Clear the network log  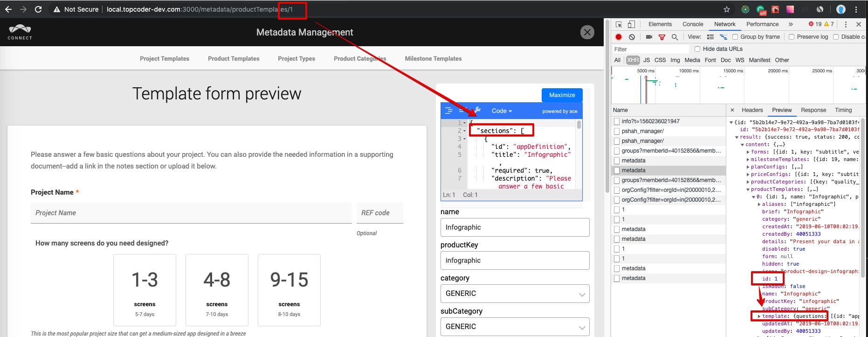pos(632,37)
